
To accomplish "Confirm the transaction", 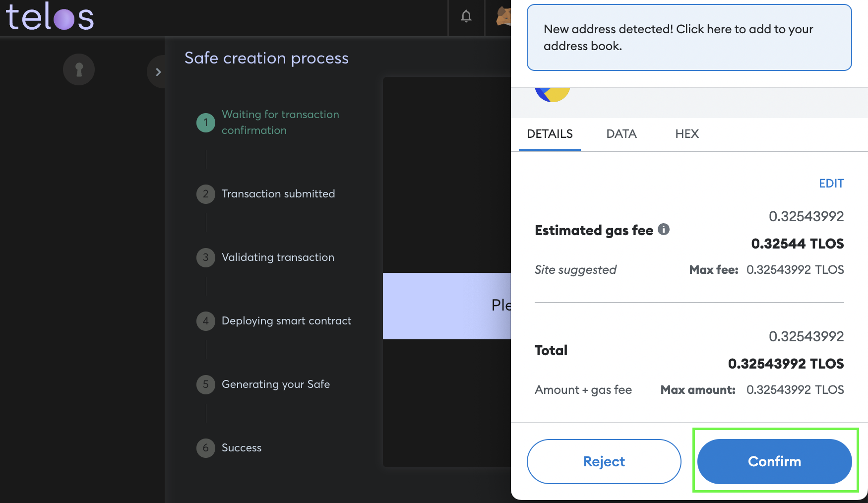I will pyautogui.click(x=774, y=461).
